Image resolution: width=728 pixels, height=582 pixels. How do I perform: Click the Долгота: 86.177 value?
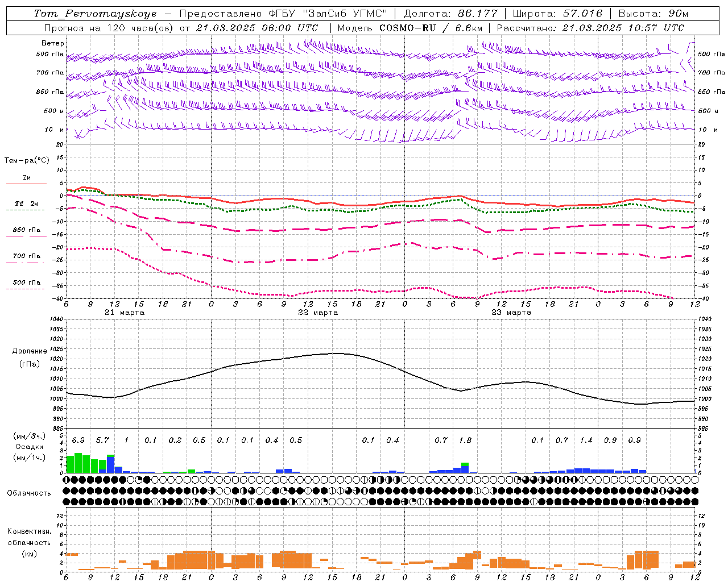pyautogui.click(x=450, y=14)
